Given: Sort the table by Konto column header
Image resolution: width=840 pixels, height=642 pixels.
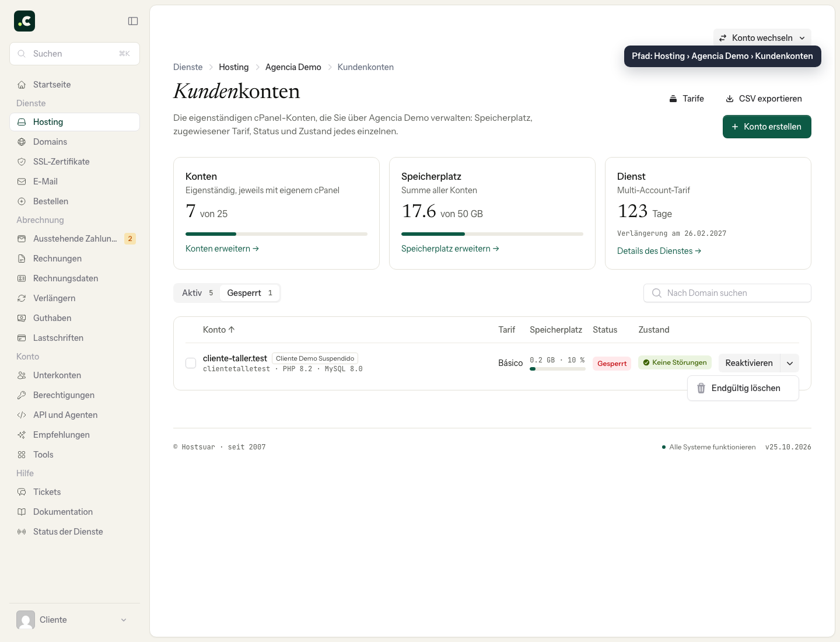Looking at the screenshot, I should pos(219,330).
